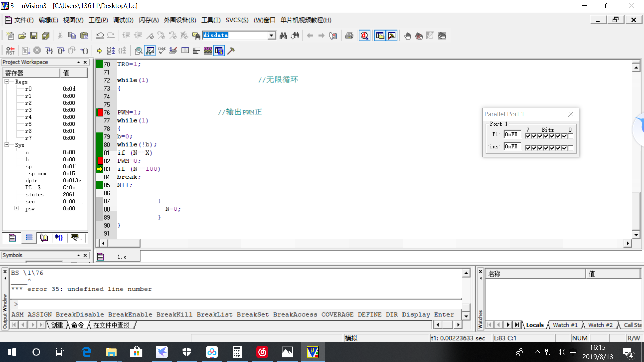This screenshot has width=644, height=362.
Task: Click the Step Into icon
Action: [x=49, y=51]
